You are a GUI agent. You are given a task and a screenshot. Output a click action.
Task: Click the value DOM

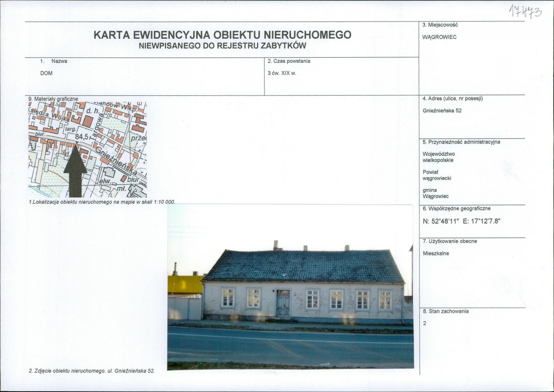(46, 73)
